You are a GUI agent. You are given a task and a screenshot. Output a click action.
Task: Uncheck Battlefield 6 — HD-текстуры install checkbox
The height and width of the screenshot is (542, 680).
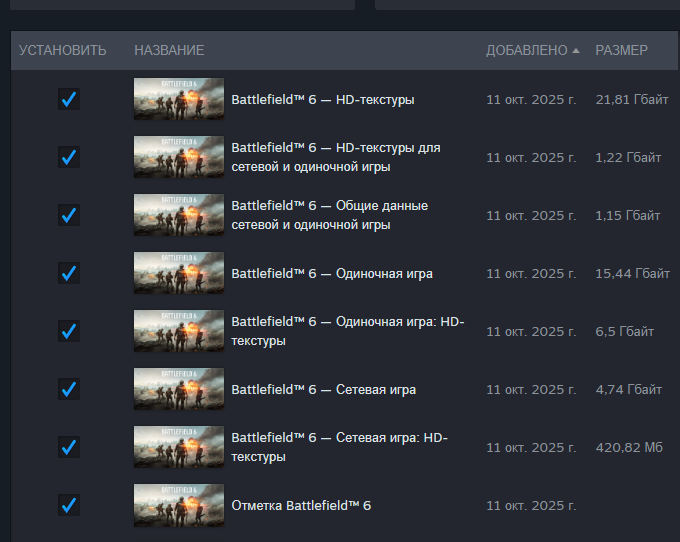69,99
